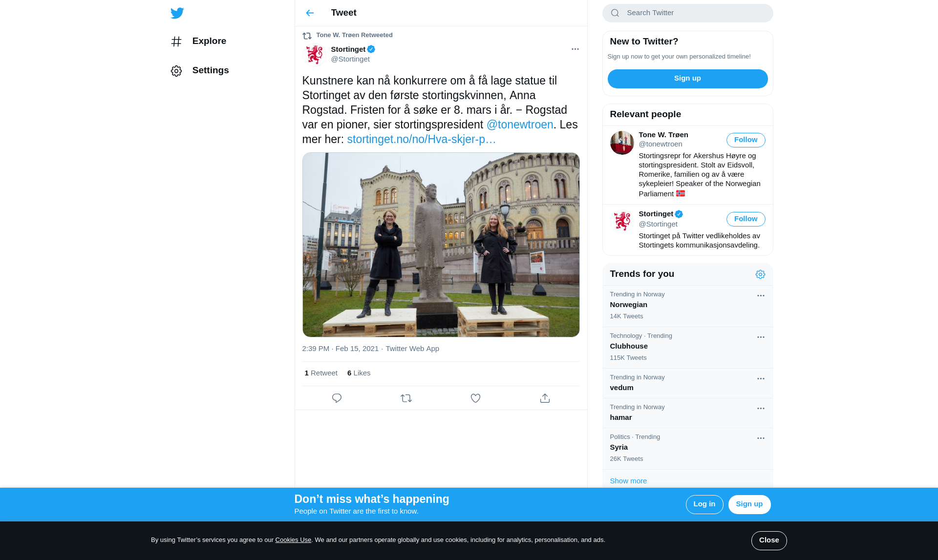Click the search magnifier icon
Image resolution: width=938 pixels, height=560 pixels.
pos(615,13)
